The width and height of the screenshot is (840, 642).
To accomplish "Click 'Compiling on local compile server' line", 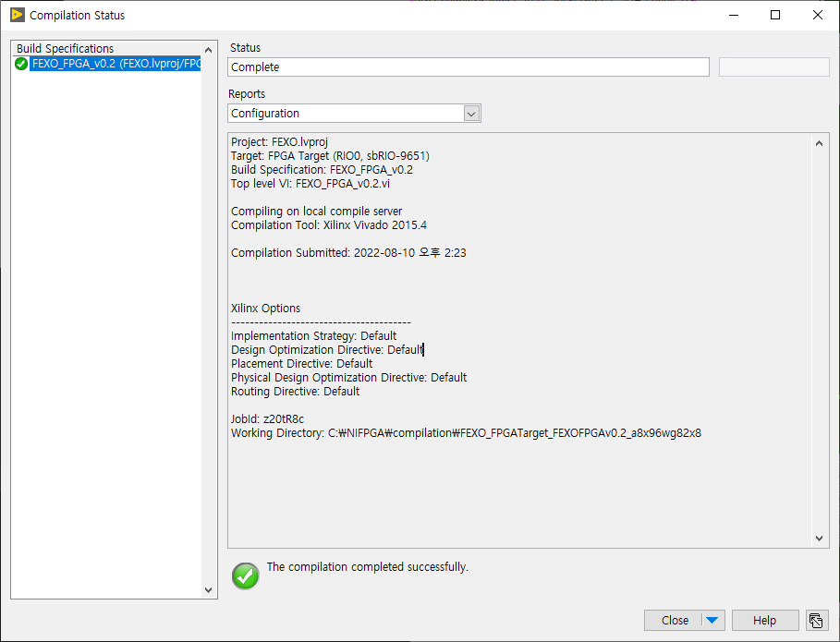I will [x=316, y=211].
